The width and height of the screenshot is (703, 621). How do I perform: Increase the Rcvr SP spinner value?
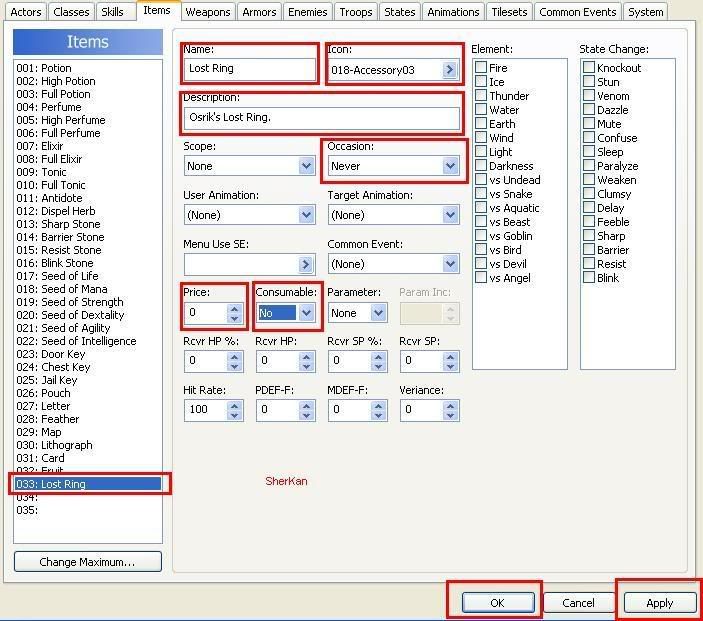(x=450, y=356)
